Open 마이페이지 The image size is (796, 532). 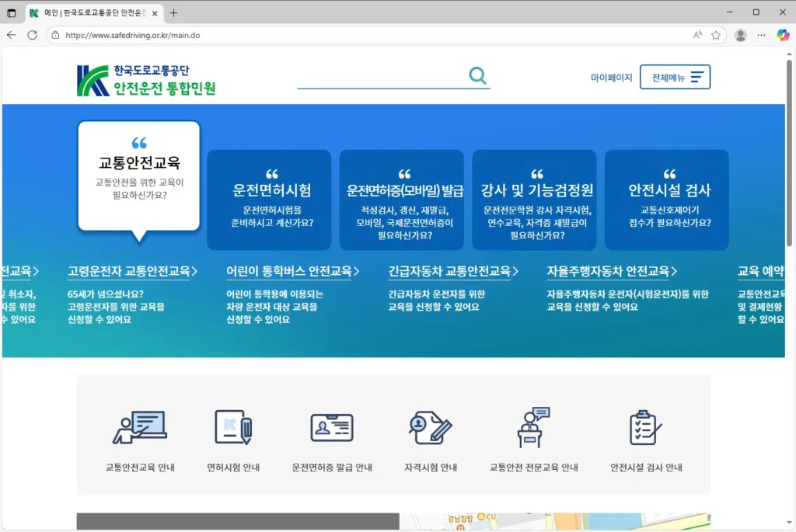610,77
